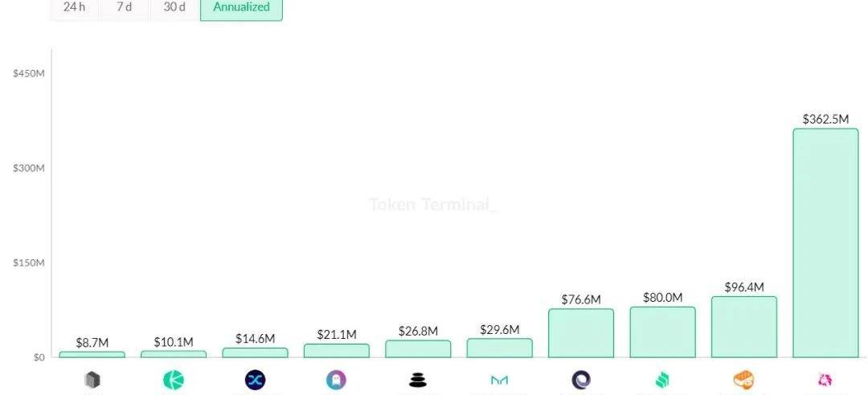Select the 7d time range tab
Image resolution: width=868 pixels, height=395 pixels.
click(125, 8)
